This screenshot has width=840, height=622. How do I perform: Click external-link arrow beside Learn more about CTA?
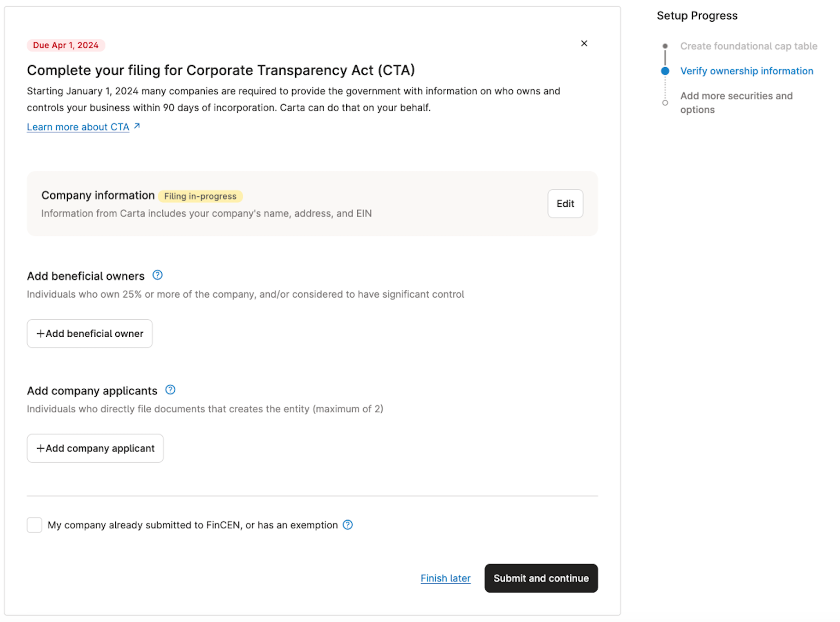pyautogui.click(x=137, y=126)
